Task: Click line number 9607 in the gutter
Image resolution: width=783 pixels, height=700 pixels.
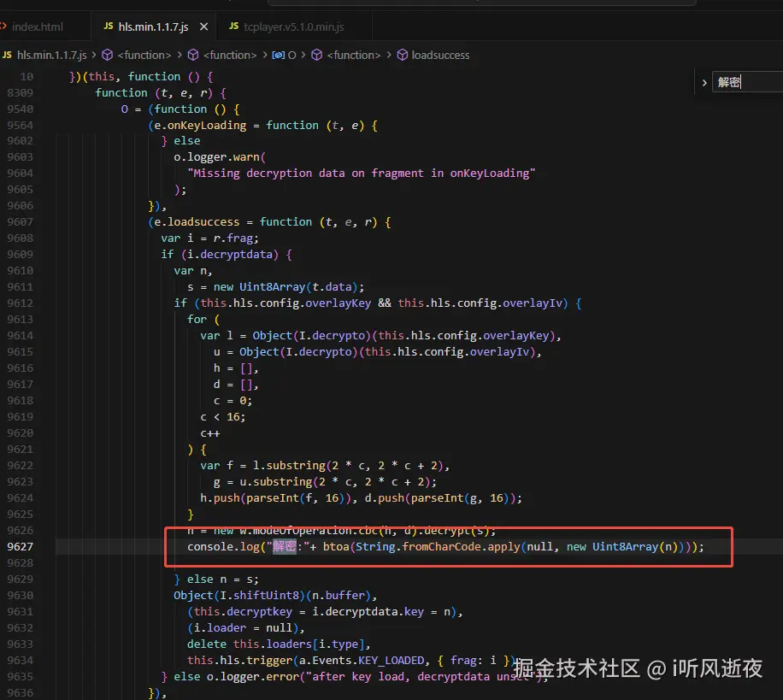Action: tap(21, 221)
